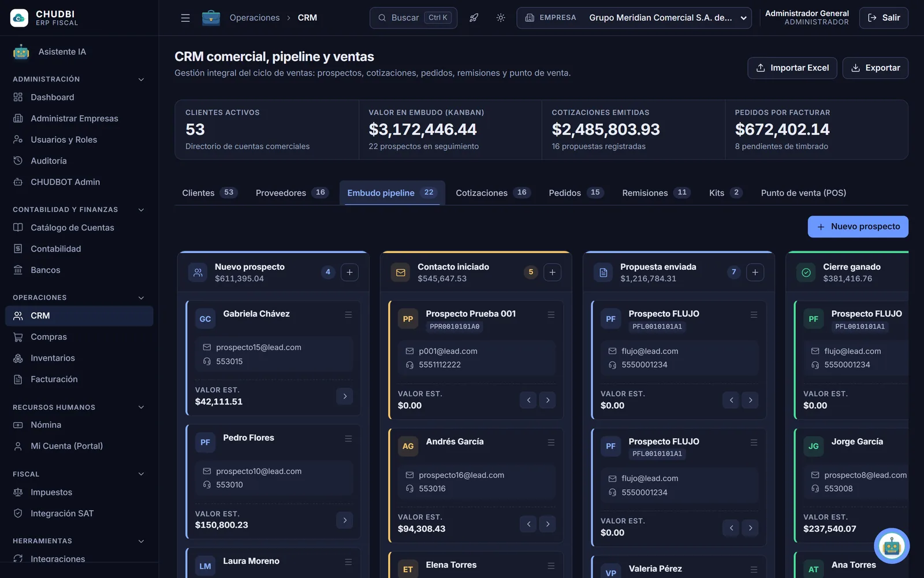Advance Andrés García to next stage
The image size is (924, 578).
547,524
